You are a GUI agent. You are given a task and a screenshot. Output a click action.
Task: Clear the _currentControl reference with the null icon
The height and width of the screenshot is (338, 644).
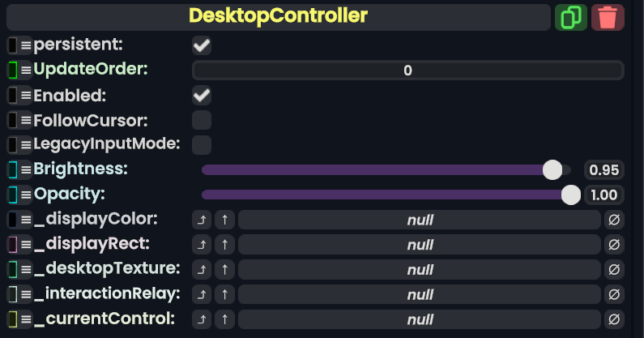(615, 319)
